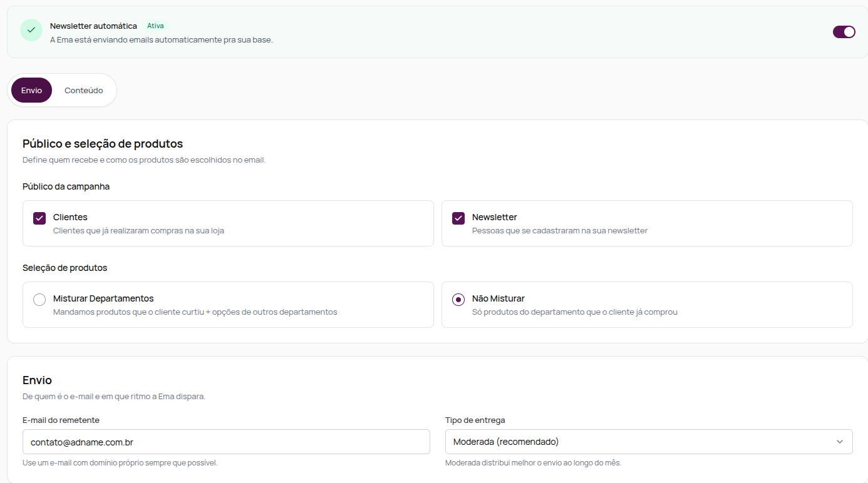868x483 pixels.
Task: Click the Newsletter automática title
Action: [x=93, y=26]
